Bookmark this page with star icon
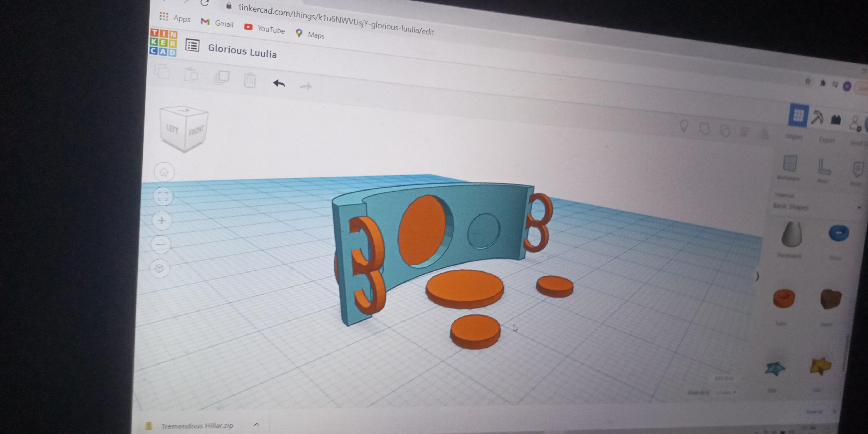The width and height of the screenshot is (868, 434). pyautogui.click(x=808, y=81)
